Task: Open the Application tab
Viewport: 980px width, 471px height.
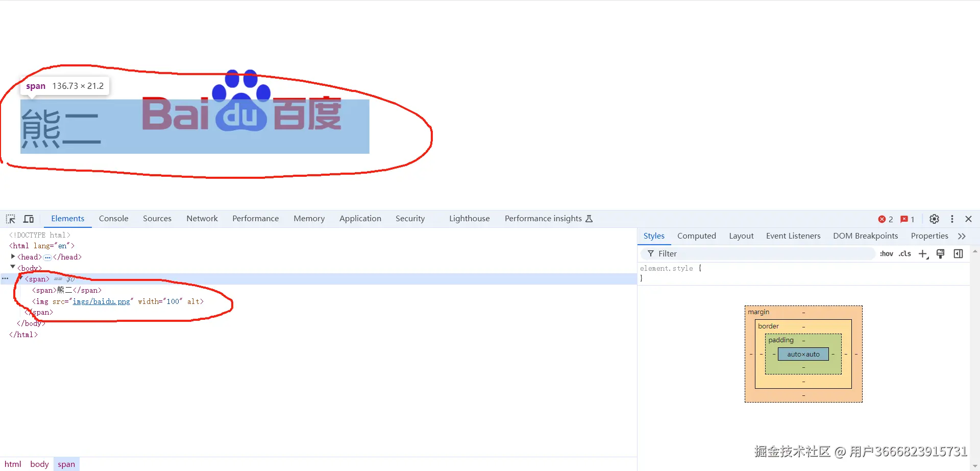Action: pos(360,219)
